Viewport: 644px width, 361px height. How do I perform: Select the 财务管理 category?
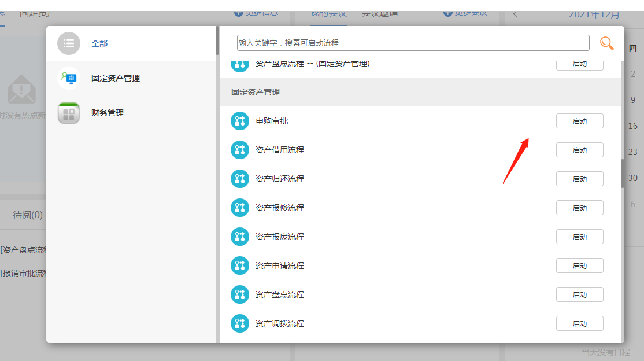[x=131, y=113]
